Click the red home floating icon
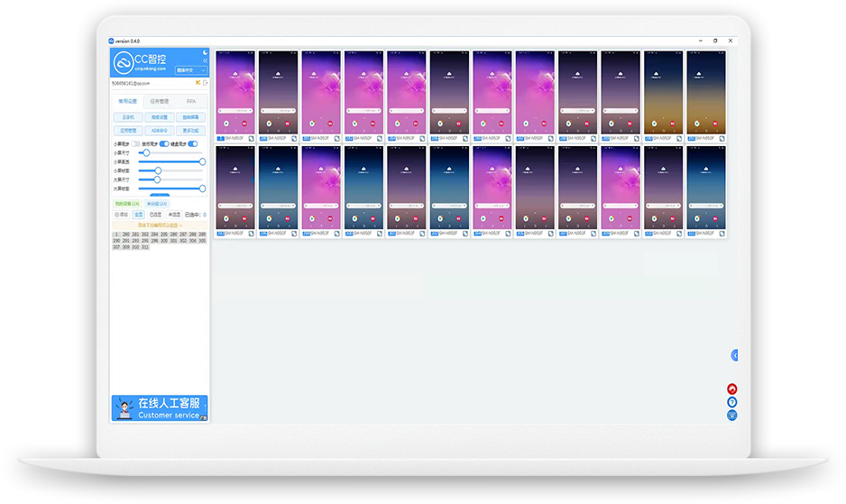The image size is (846, 504). 732,389
